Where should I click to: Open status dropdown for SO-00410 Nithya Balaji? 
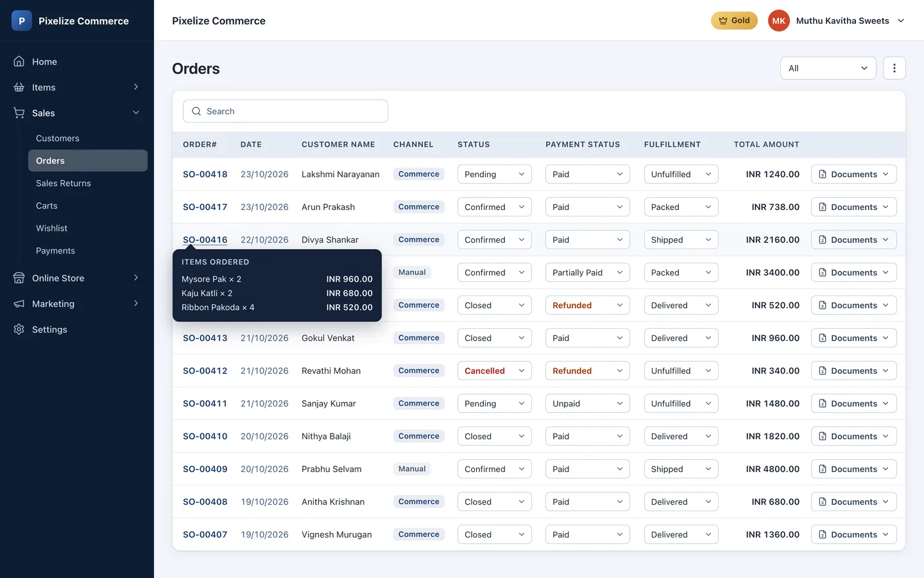click(x=495, y=436)
